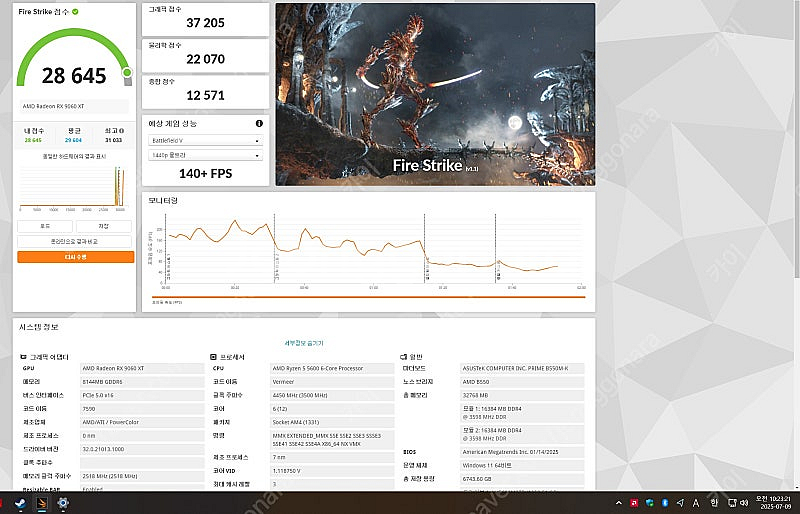Click the orange 3DMark taskbar icon
Screen dimensions: 800x514
41,503
